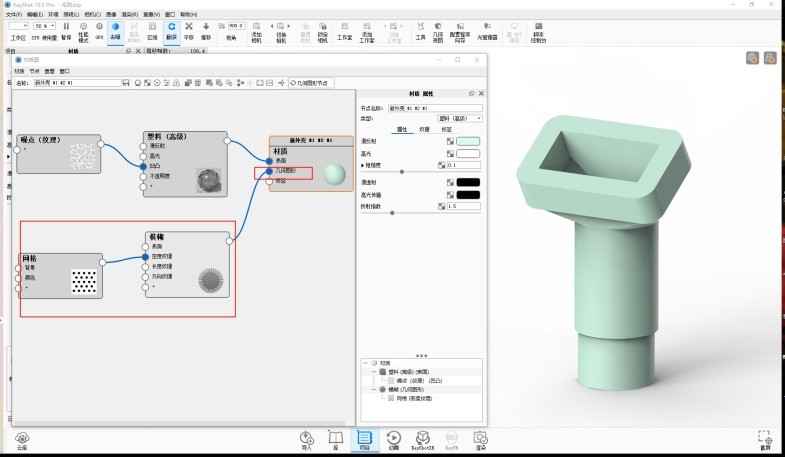Expand the 粗糙度 roughness disclosure triangle
785x457 pixels.
[x=363, y=164]
